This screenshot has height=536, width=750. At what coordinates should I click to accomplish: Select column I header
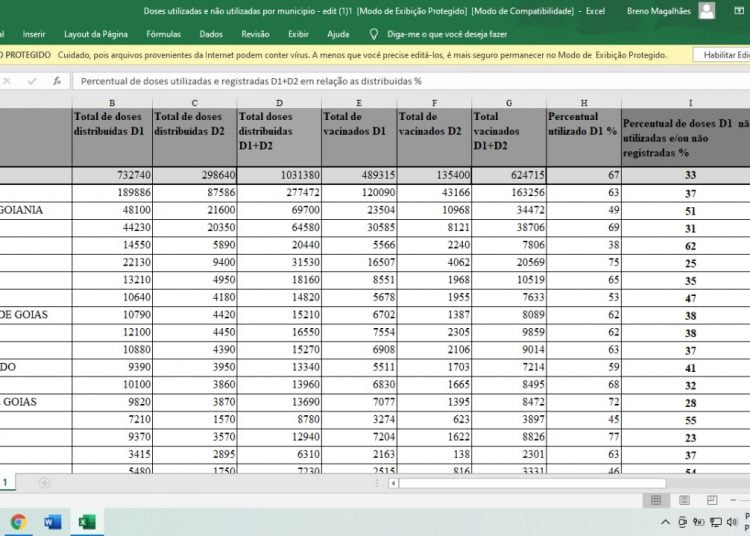pyautogui.click(x=690, y=103)
